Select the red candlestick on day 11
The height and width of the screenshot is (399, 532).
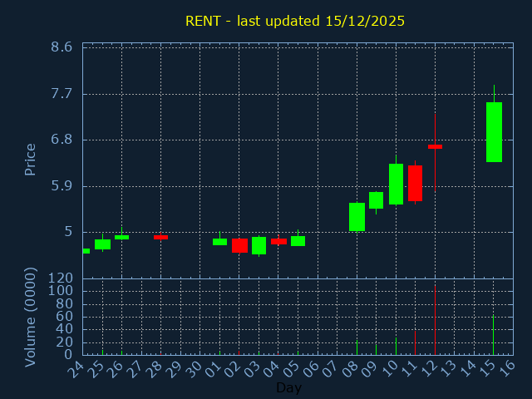click(x=415, y=183)
